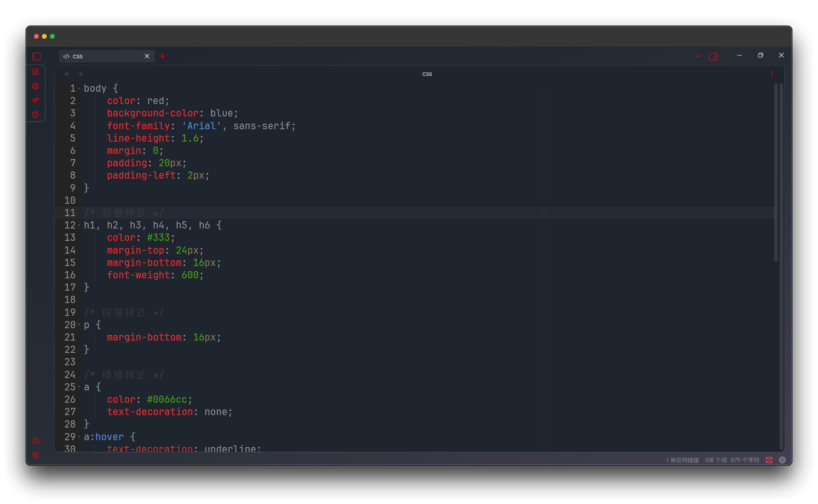Click the cube icon in status bar
This screenshot has width=818, height=504.
tap(782, 460)
